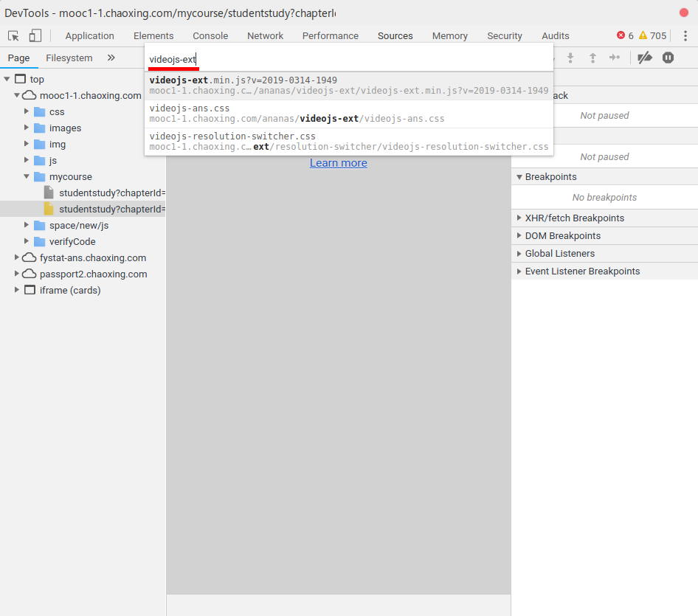
Task: Expand the img folder arrow
Action: (x=27, y=144)
